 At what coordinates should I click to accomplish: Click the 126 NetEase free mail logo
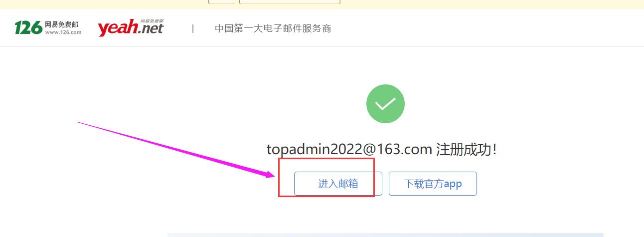[x=48, y=28]
